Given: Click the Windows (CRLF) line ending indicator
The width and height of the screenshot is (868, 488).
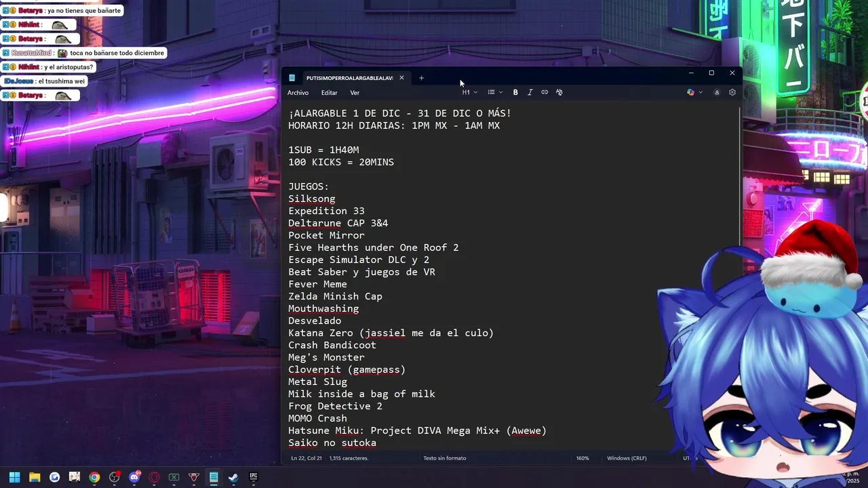Looking at the screenshot, I should (627, 458).
